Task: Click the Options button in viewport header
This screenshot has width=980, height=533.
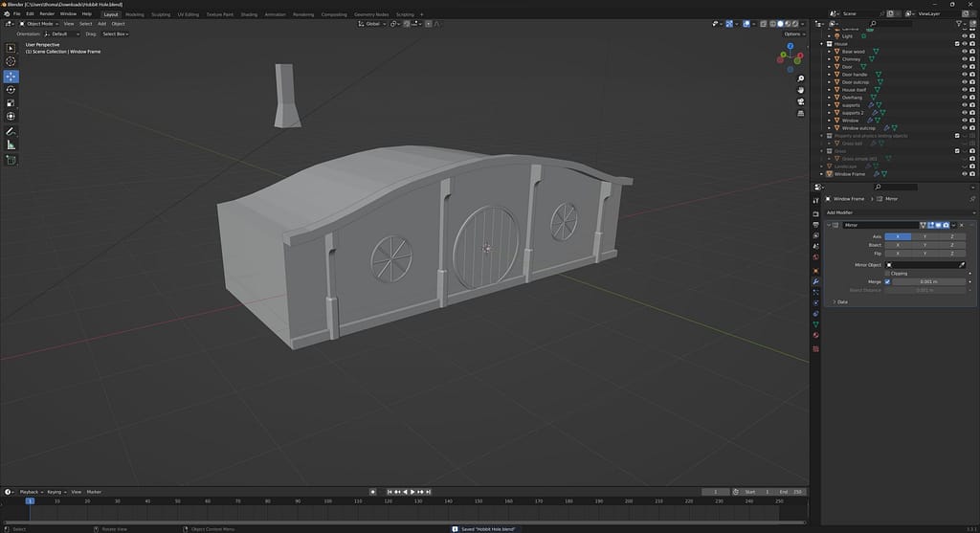Action: click(x=792, y=33)
